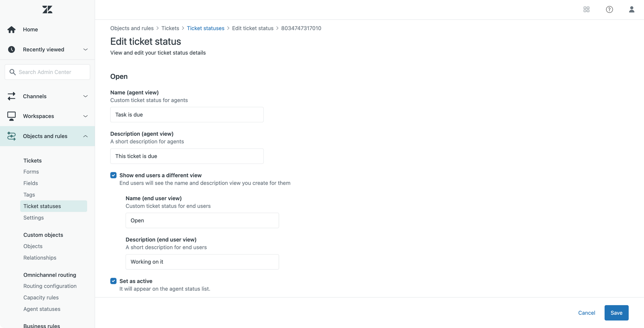Focus the Search Admin Center field
The width and height of the screenshot is (644, 328).
47,72
